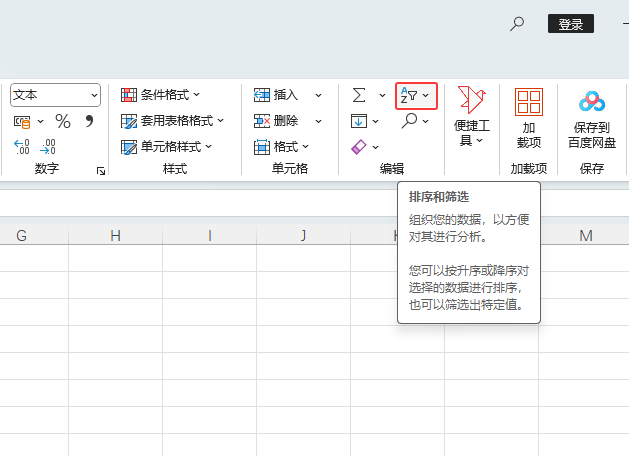The image size is (629, 456).
Task: Open the number format combo box
Action: tap(56, 95)
